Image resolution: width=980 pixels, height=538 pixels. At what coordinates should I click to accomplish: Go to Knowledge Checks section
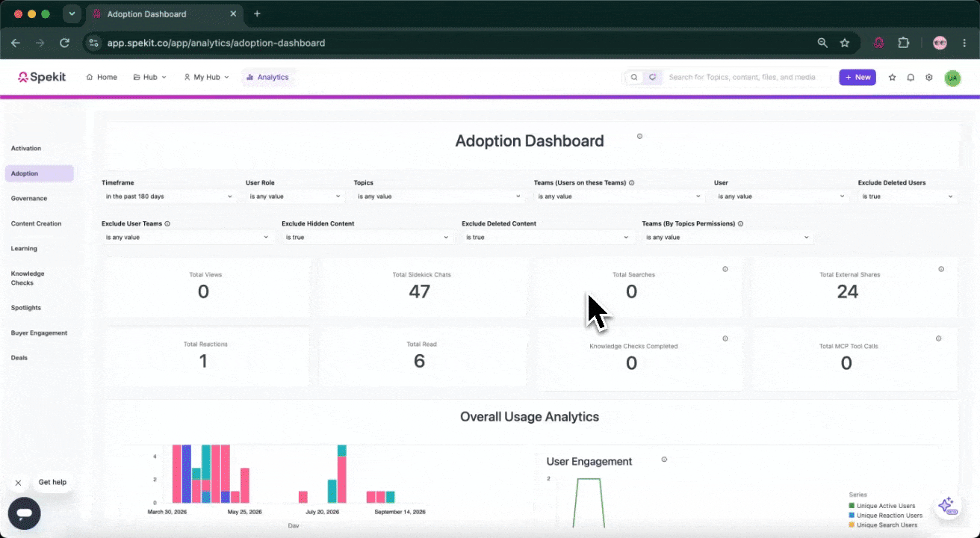tap(28, 278)
